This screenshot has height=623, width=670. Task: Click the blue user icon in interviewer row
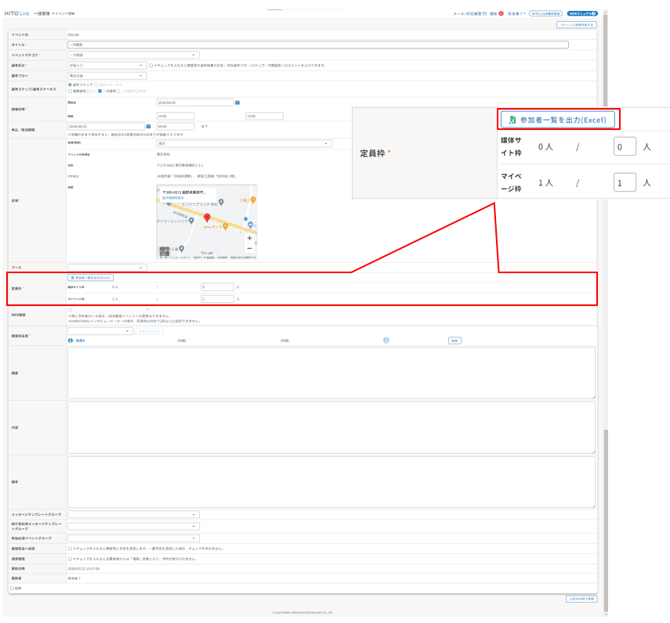(71, 340)
